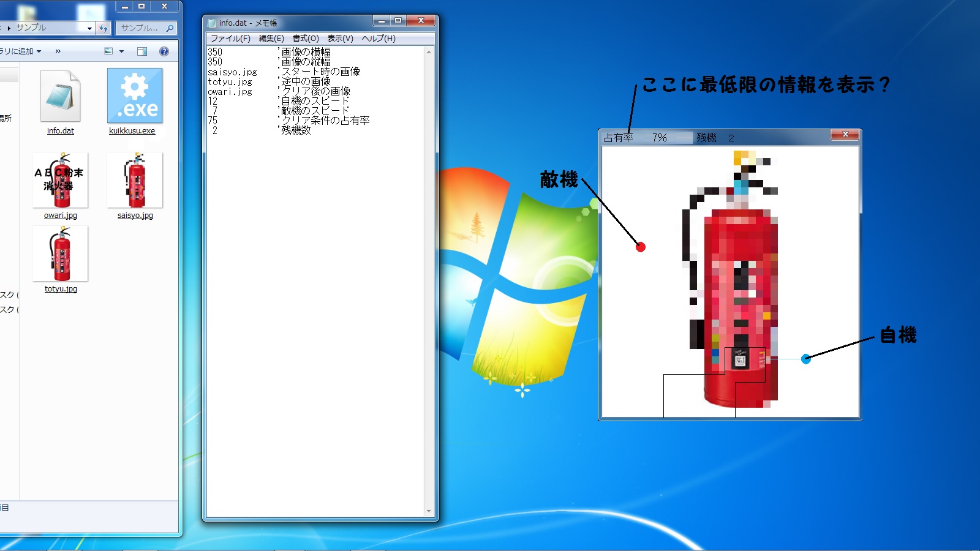Screen dimensions: 980x551
Task: Click the text '途中の画像' in Notepad
Action: [306, 81]
